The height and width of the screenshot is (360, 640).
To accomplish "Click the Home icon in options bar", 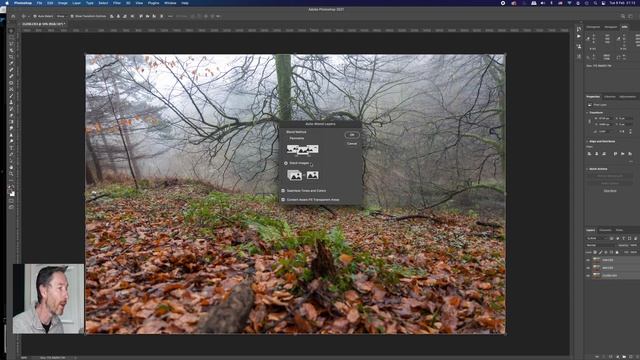I will tap(13, 16).
